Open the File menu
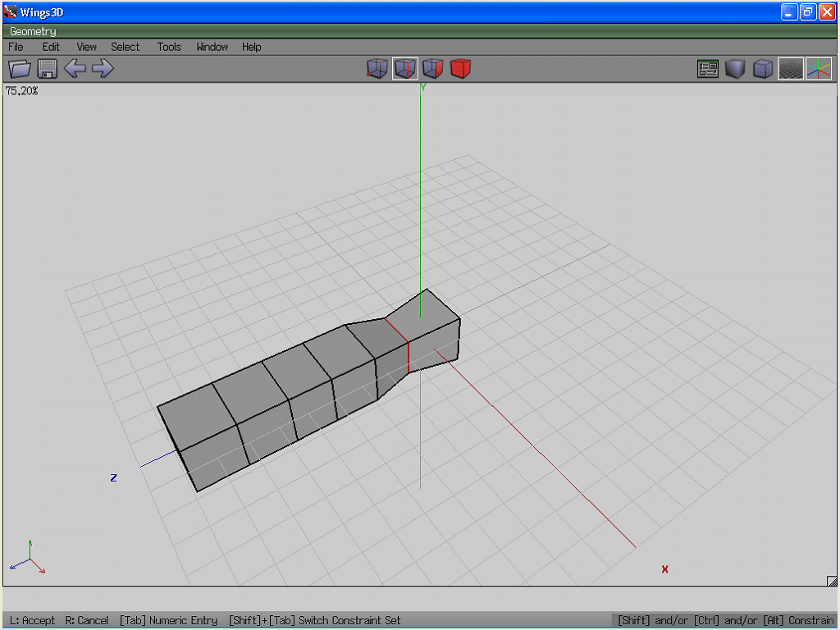Image resolution: width=840 pixels, height=630 pixels. 16,47
